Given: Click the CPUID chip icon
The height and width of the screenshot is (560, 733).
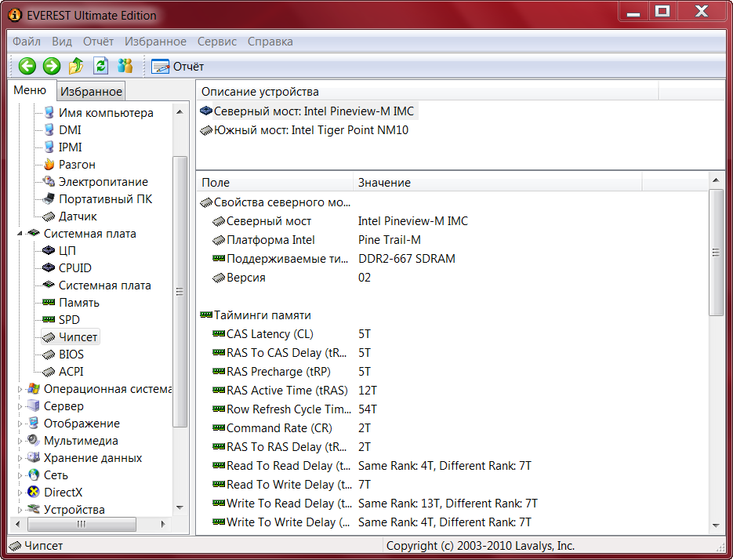Looking at the screenshot, I should 49,268.
